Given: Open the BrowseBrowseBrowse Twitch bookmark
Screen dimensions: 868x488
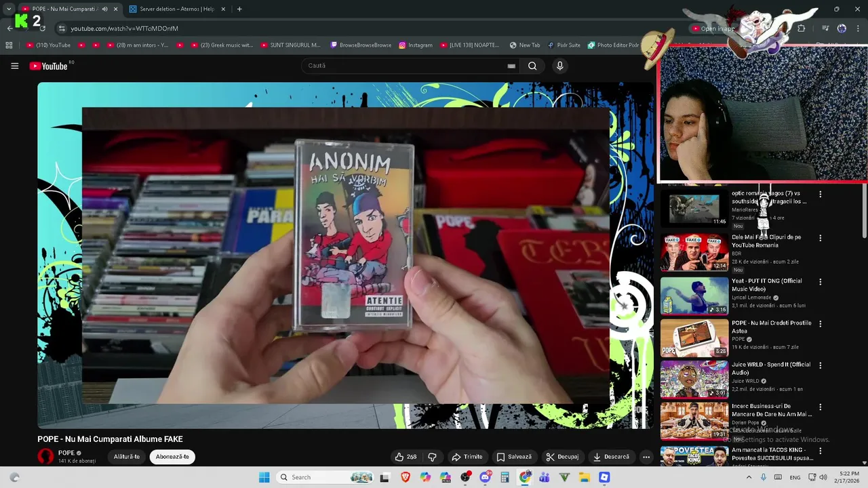Looking at the screenshot, I should [x=361, y=45].
